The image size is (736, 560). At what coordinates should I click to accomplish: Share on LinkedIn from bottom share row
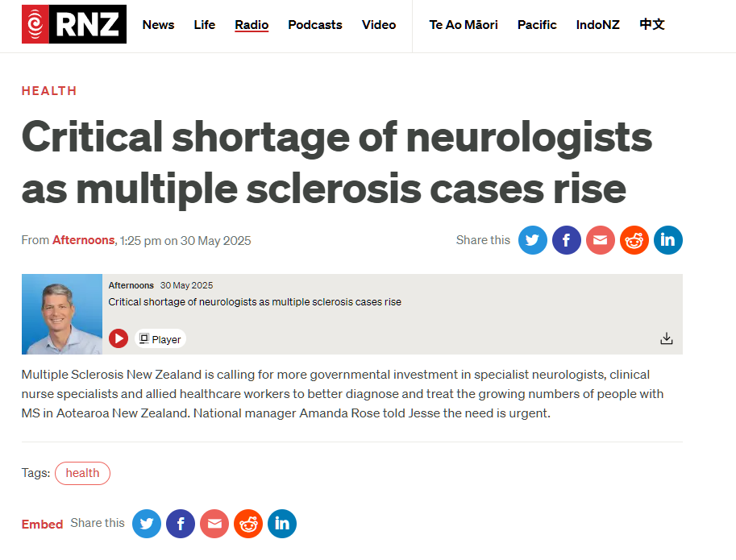281,524
